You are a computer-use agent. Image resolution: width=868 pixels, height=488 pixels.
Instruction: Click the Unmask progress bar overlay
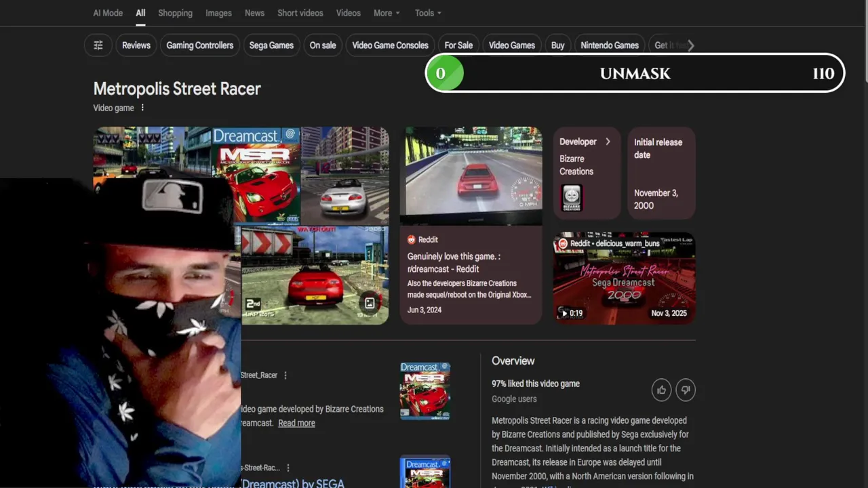click(635, 73)
